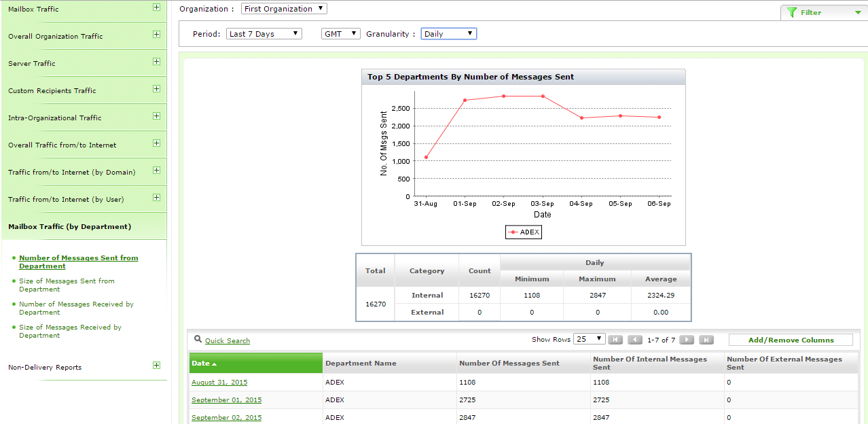Go to previous page arrow

click(x=635, y=340)
